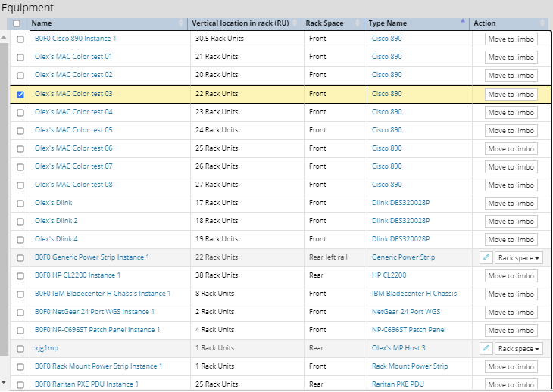Click the Action column sort arrows
Image resolution: width=553 pixels, height=392 pixels.
(x=542, y=23)
